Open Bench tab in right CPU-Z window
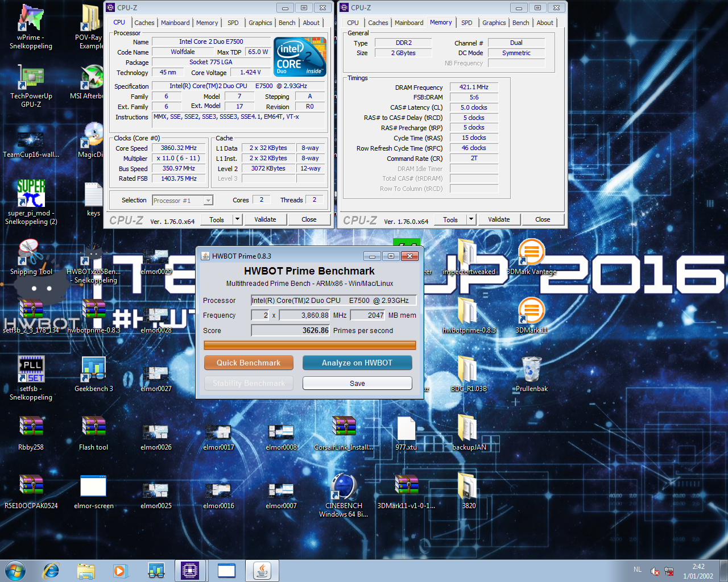This screenshot has width=728, height=582. (521, 23)
